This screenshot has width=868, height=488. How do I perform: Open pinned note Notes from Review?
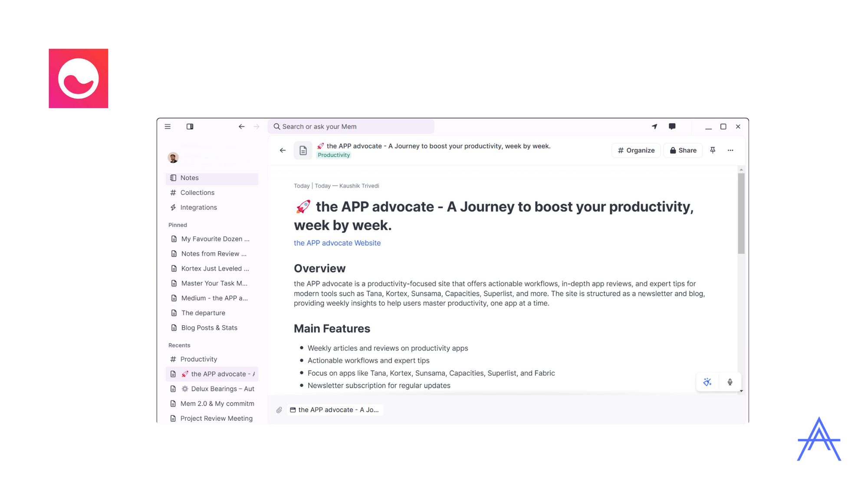[212, 254]
